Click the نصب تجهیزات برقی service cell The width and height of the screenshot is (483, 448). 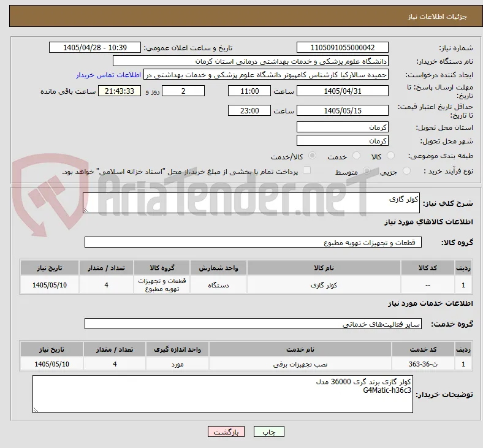[300, 364]
